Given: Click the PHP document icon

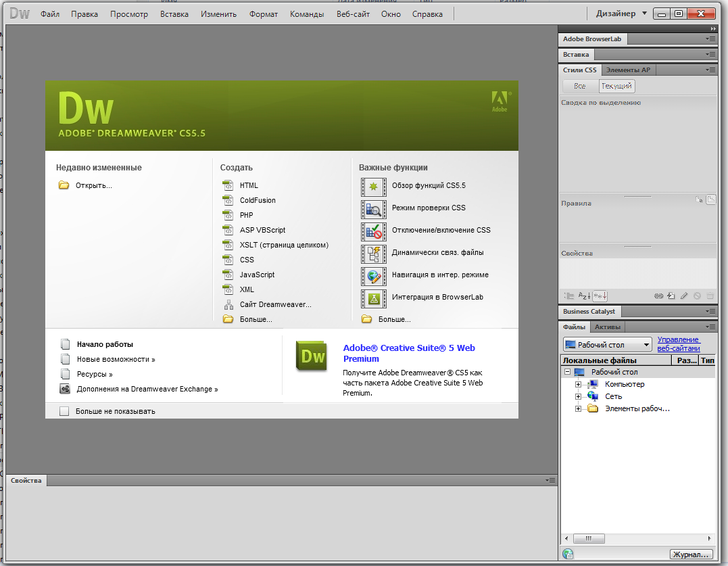Looking at the screenshot, I should (x=228, y=215).
